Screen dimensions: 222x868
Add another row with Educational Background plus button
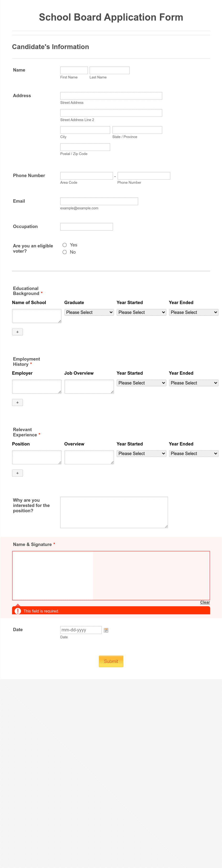point(17,332)
